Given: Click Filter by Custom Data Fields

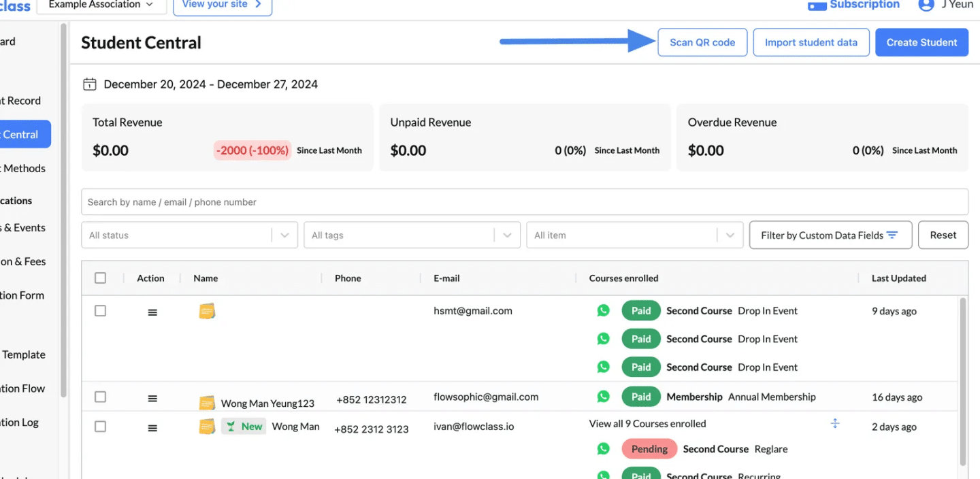Looking at the screenshot, I should click(830, 235).
